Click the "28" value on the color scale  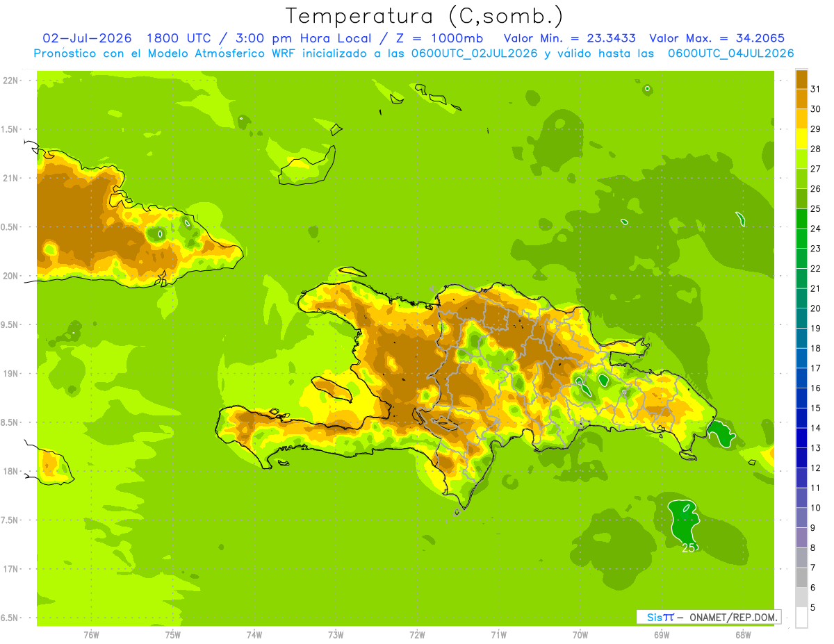[815, 149]
